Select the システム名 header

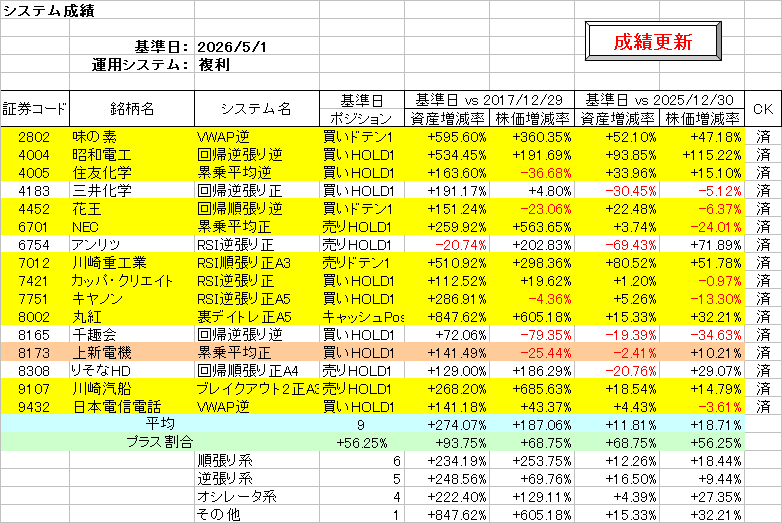coord(257,109)
